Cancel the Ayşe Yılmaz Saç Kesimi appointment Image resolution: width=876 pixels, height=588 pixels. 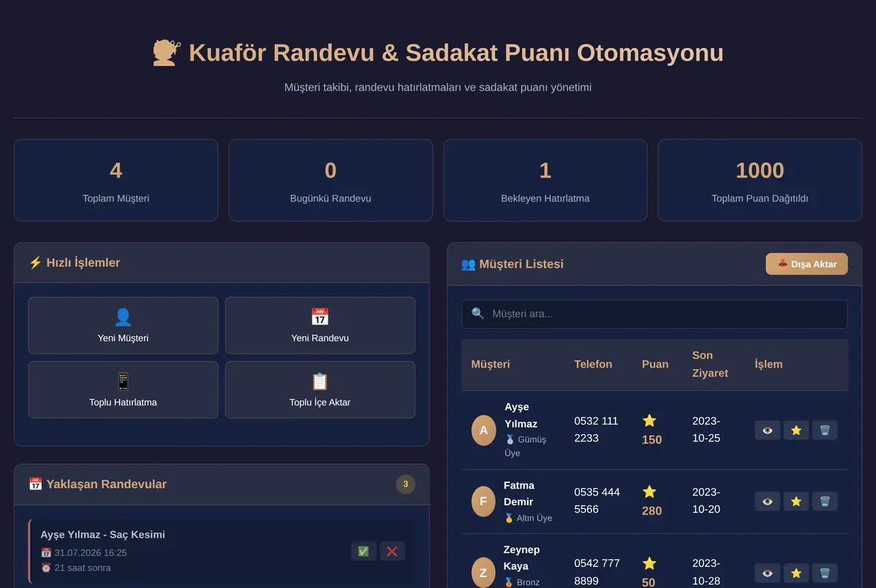[392, 551]
